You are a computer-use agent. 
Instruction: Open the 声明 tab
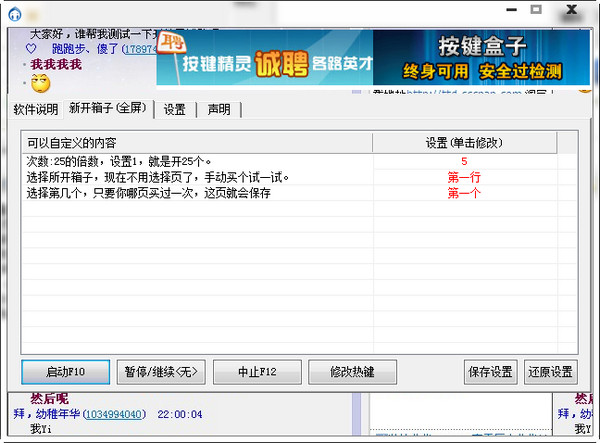click(219, 110)
